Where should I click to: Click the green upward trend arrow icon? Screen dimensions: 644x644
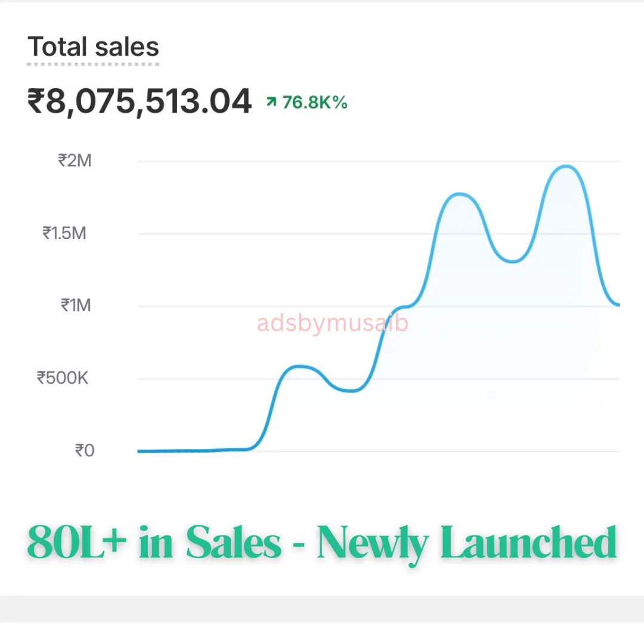(x=271, y=101)
